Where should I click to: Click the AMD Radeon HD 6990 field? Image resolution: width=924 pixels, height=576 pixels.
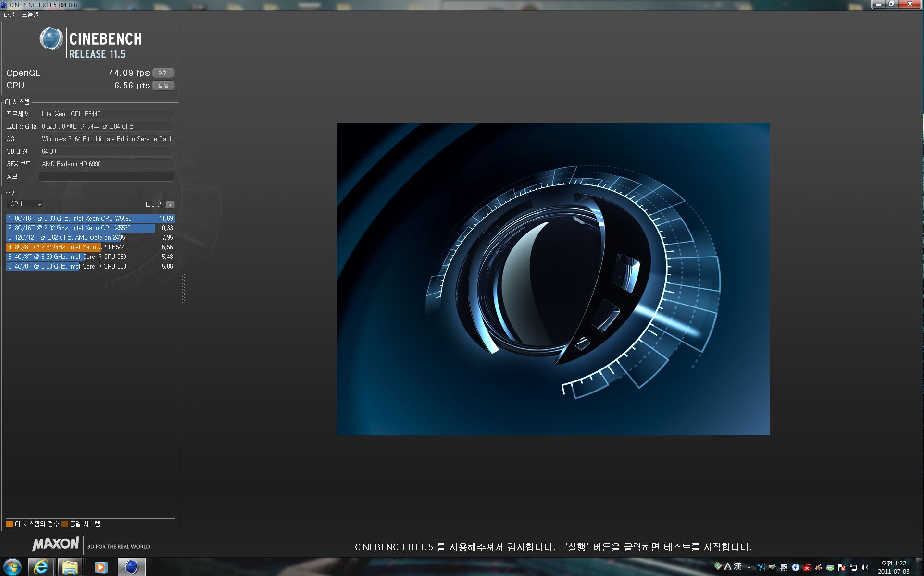pyautogui.click(x=106, y=164)
